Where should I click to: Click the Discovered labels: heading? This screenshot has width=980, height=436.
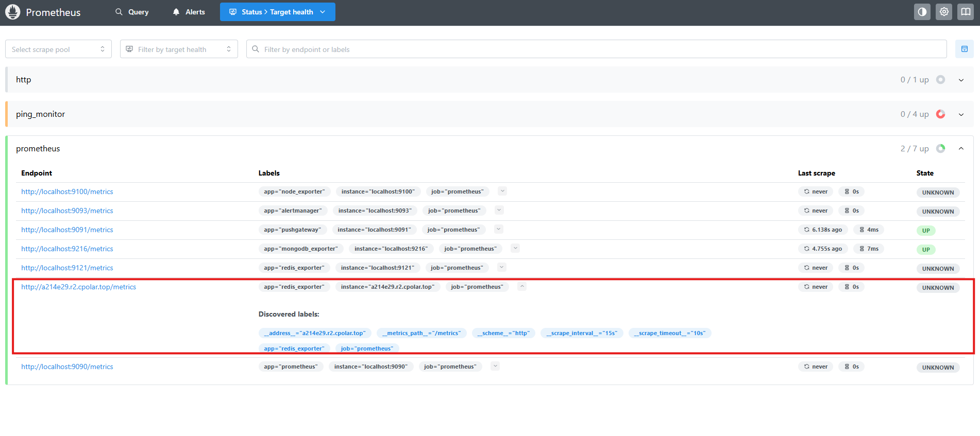289,314
